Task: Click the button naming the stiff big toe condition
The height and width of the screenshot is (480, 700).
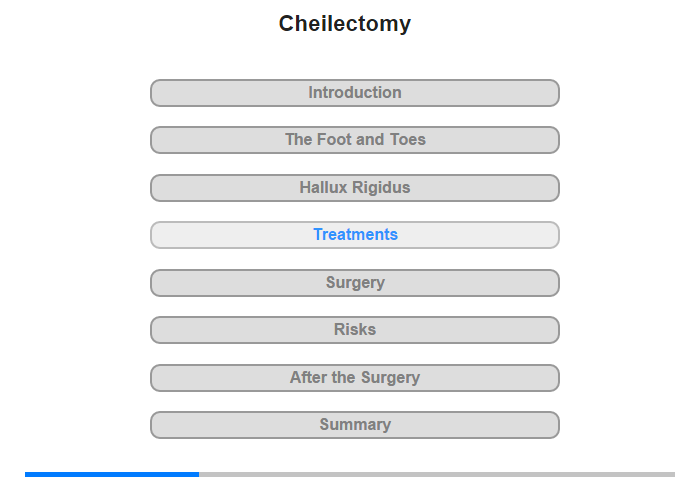Action: (354, 188)
